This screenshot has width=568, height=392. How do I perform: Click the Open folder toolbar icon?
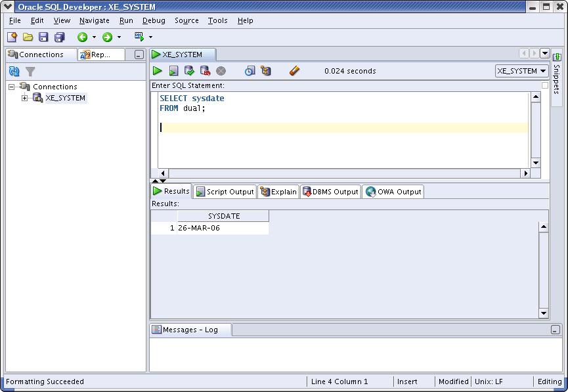tap(28, 37)
